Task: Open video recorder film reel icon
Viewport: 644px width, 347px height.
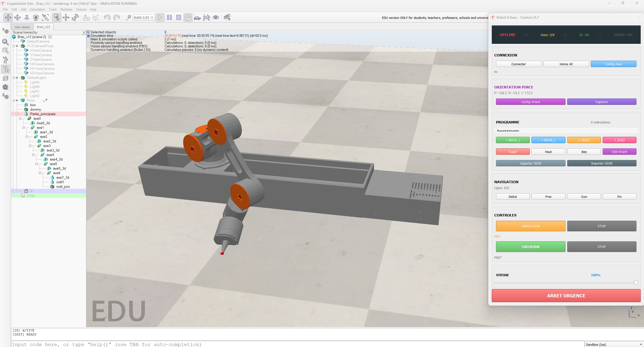Action: pyautogui.click(x=6, y=87)
